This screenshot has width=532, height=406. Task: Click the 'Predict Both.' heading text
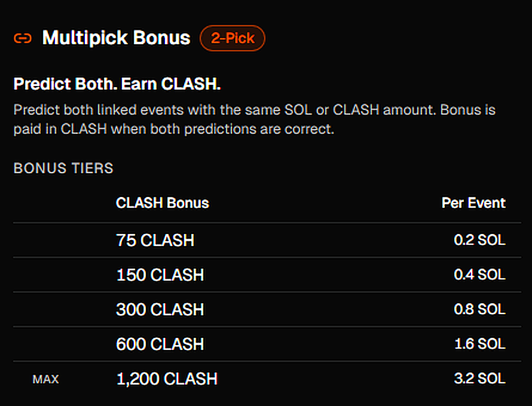65,84
